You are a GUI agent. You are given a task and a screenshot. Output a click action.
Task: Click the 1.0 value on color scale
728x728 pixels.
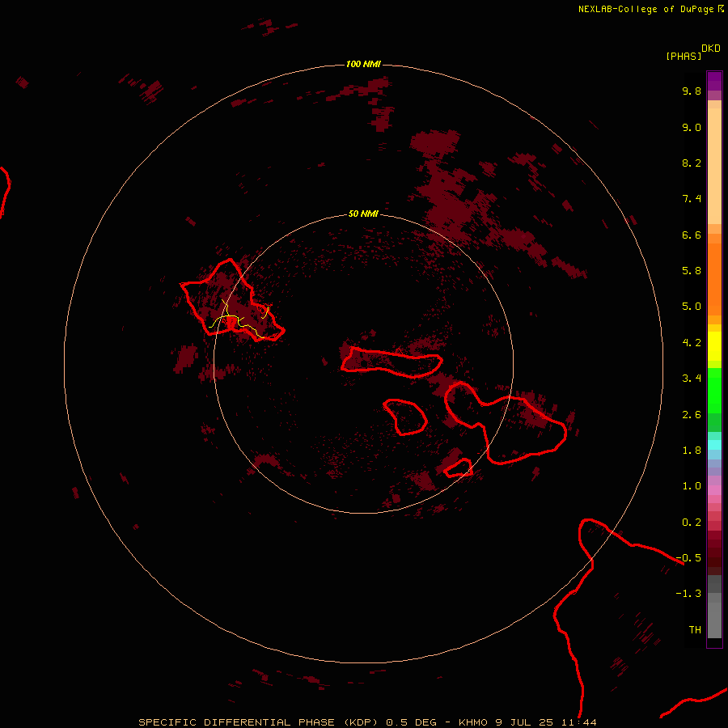pos(692,486)
